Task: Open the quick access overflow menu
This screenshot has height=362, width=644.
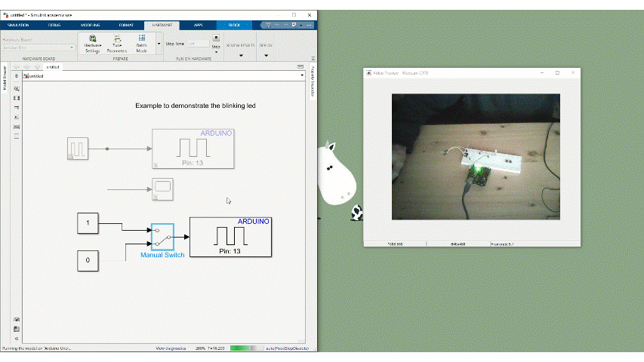Action: 309,25
